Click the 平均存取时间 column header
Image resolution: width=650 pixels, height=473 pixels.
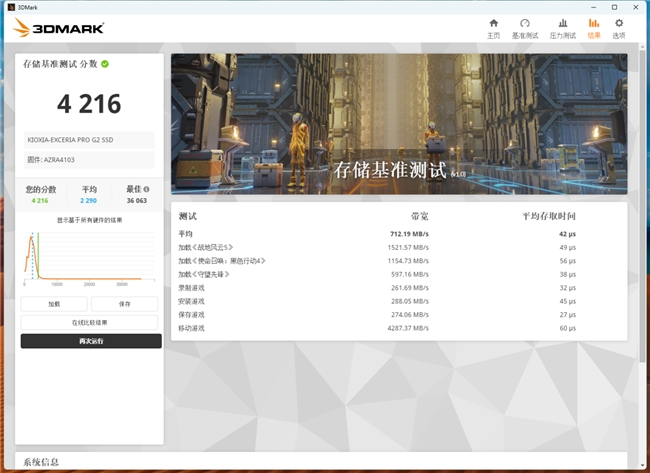coord(549,216)
